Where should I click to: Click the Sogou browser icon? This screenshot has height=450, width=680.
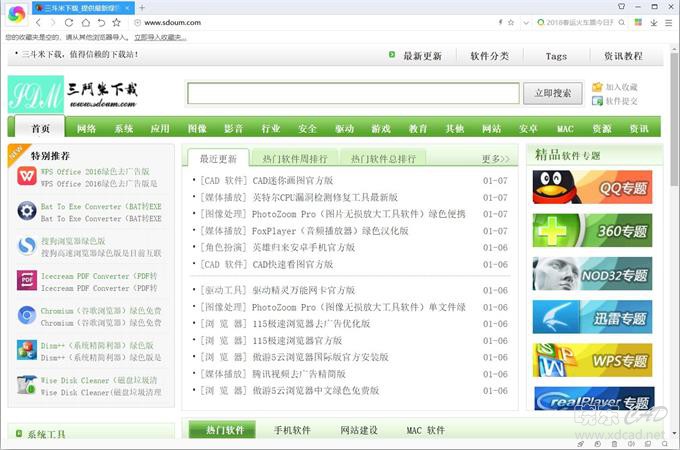click(27, 246)
